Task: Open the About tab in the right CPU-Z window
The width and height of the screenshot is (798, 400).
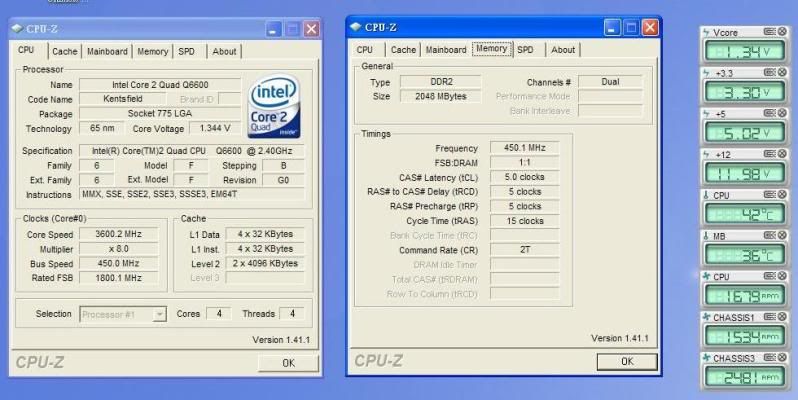Action: [x=563, y=49]
